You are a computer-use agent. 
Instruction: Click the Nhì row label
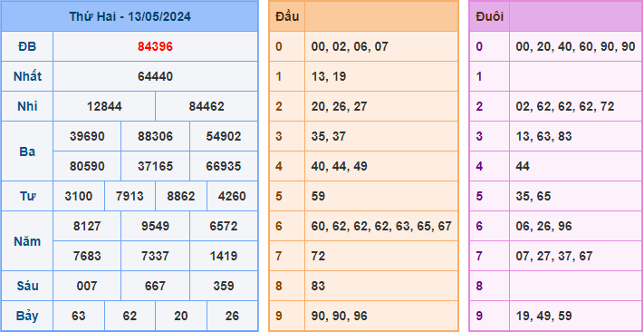point(27,106)
